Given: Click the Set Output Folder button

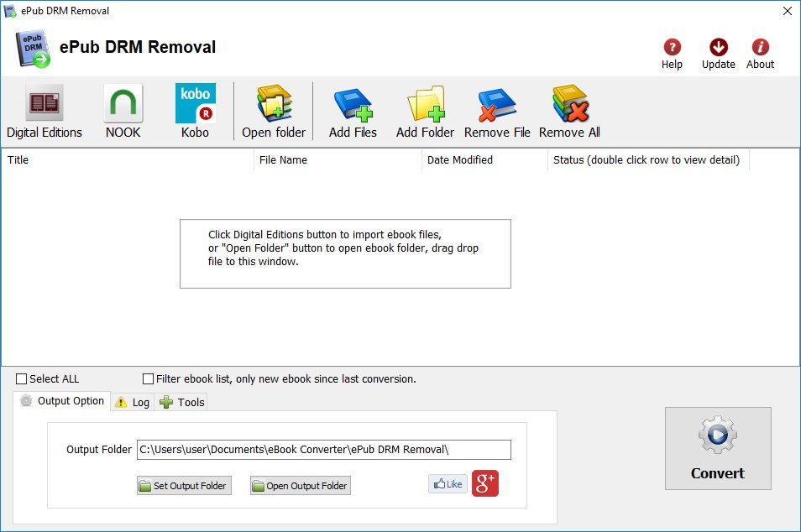Looking at the screenshot, I should (184, 486).
